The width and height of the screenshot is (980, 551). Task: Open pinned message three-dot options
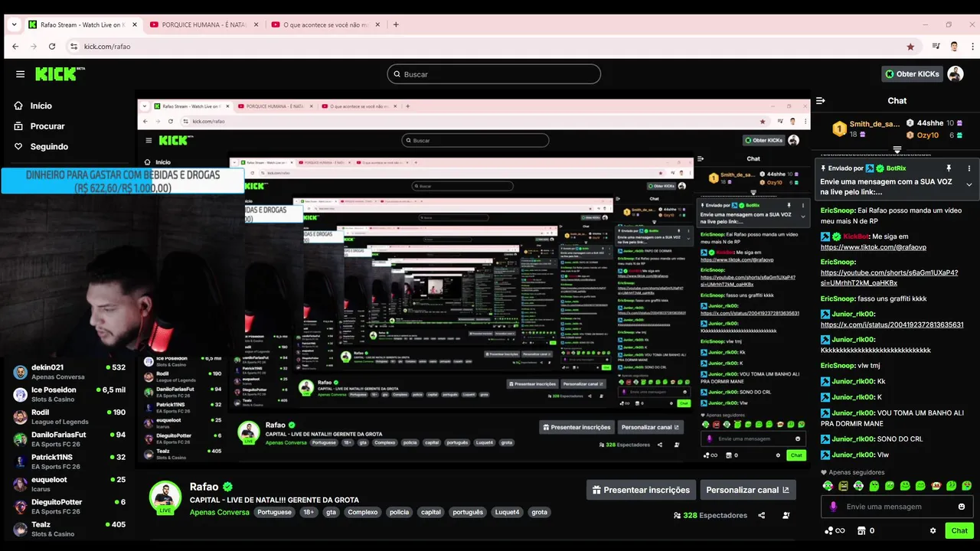(969, 168)
